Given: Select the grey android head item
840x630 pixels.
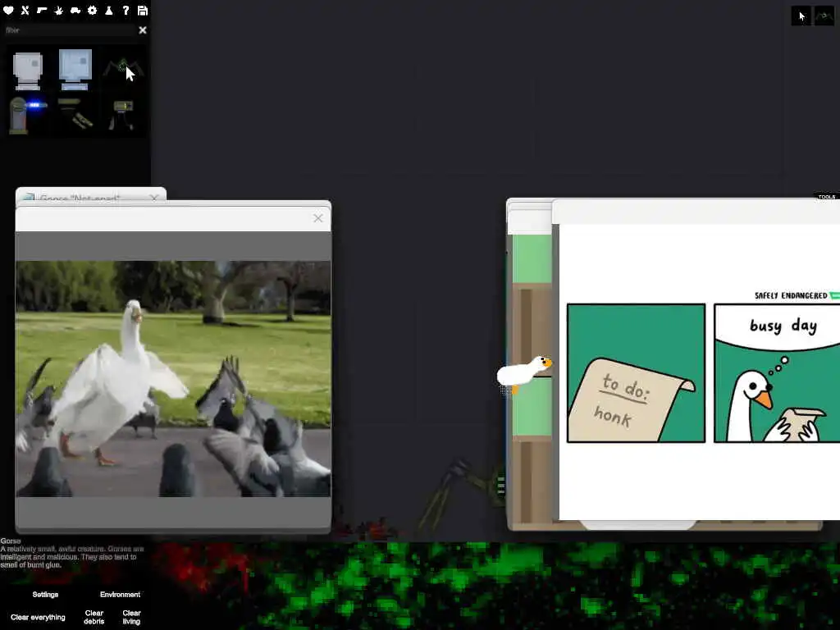Looking at the screenshot, I should click(27, 71).
